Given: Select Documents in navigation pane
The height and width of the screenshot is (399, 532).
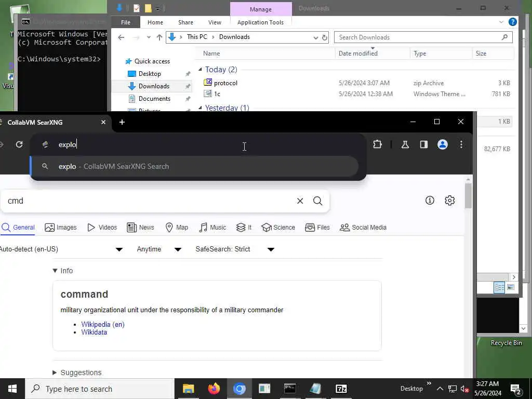Looking at the screenshot, I should pyautogui.click(x=154, y=99).
